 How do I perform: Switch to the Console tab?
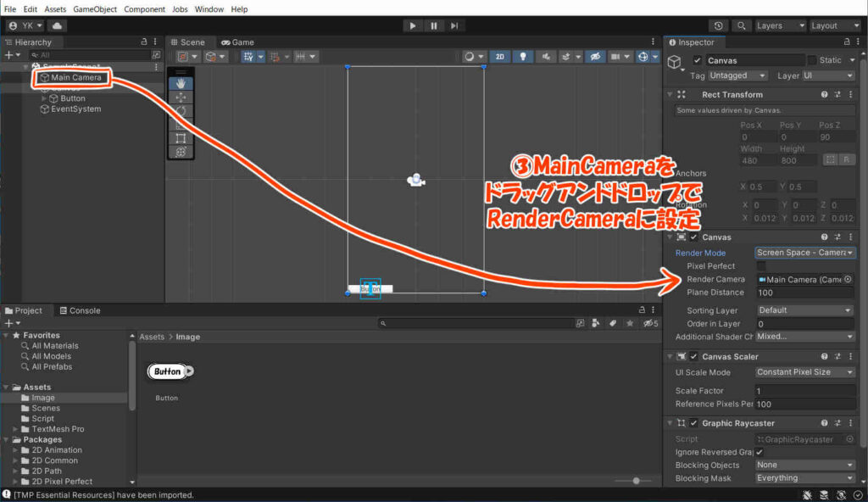81,310
